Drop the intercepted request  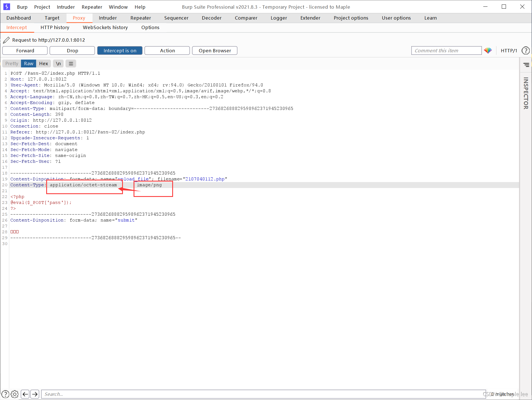[x=72, y=51]
